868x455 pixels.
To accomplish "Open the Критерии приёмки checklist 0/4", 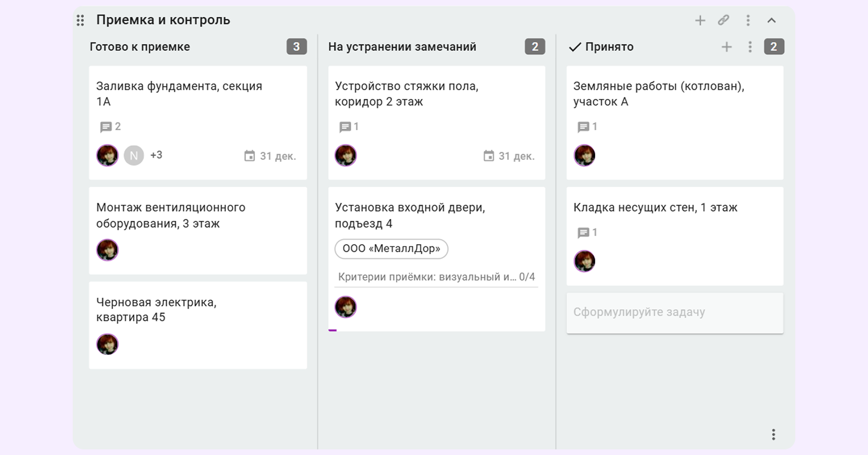I will (436, 277).
